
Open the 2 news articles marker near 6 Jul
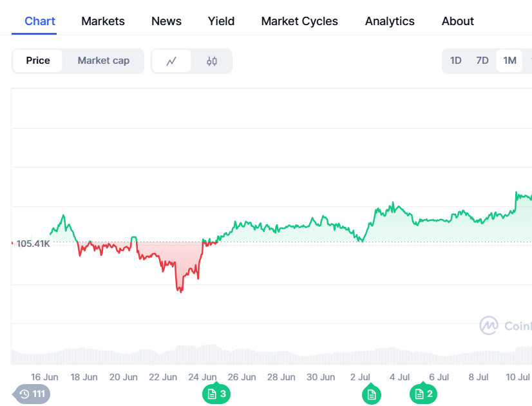coord(424,394)
